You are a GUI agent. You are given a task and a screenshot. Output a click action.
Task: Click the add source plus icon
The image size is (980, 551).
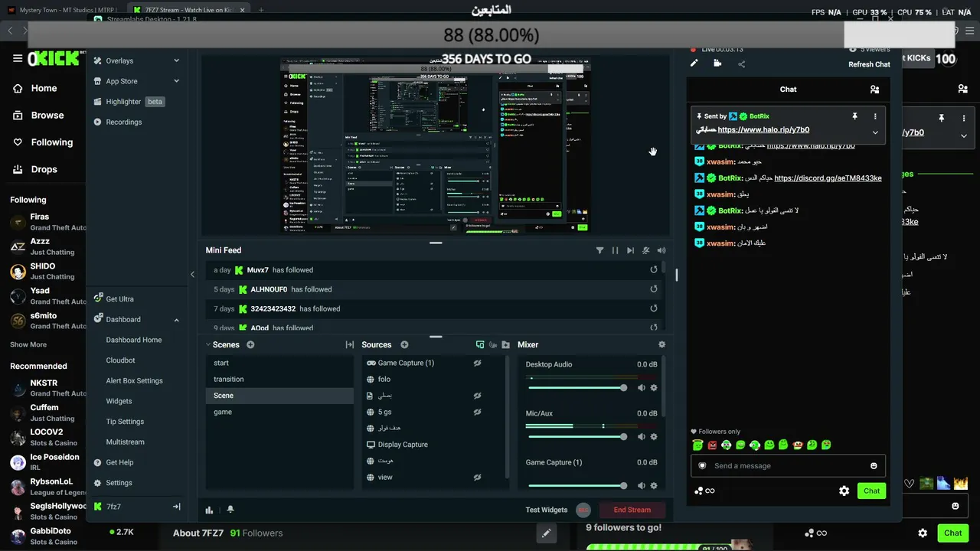point(404,345)
